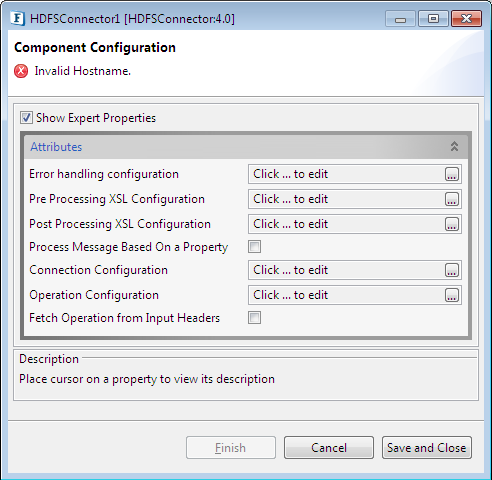The width and height of the screenshot is (492, 480).
Task: Collapse the Attributes section using double chevron
Action: [x=454, y=146]
